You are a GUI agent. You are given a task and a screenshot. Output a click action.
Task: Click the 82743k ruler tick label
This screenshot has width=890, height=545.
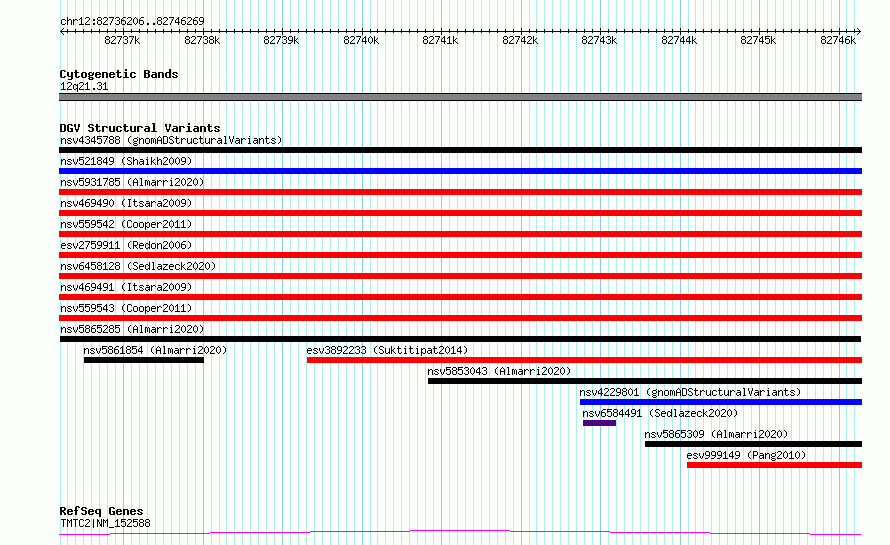click(x=599, y=40)
